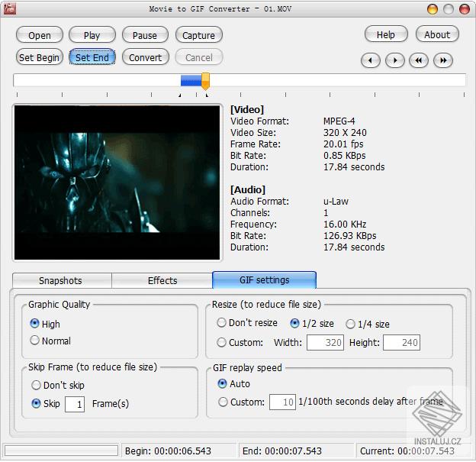Click the Width input field
476x462 pixels.
tap(325, 343)
